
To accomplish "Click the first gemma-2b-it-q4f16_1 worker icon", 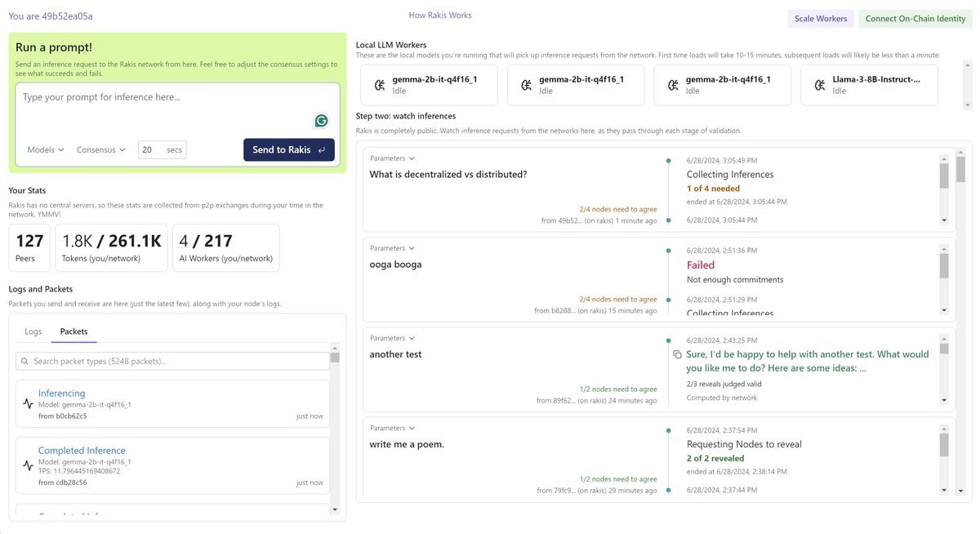I will pyautogui.click(x=380, y=85).
